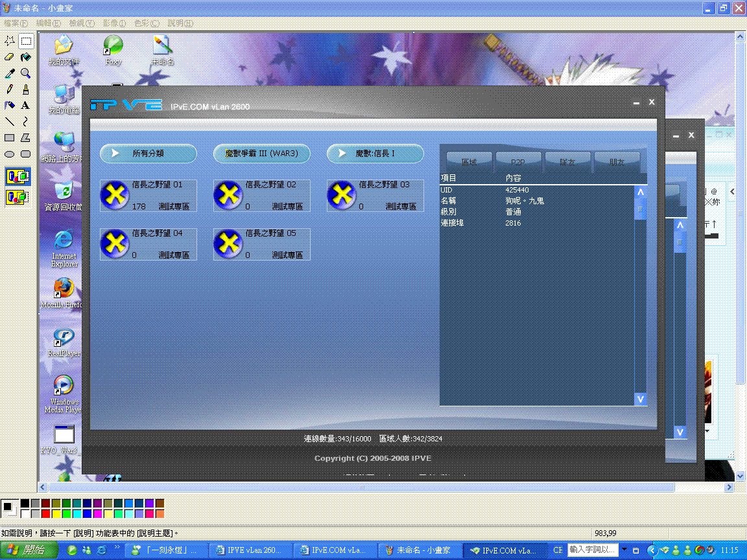The image size is (747, 560).
Task: Click the 連線數量:343/16000 status text
Action: tap(337, 439)
